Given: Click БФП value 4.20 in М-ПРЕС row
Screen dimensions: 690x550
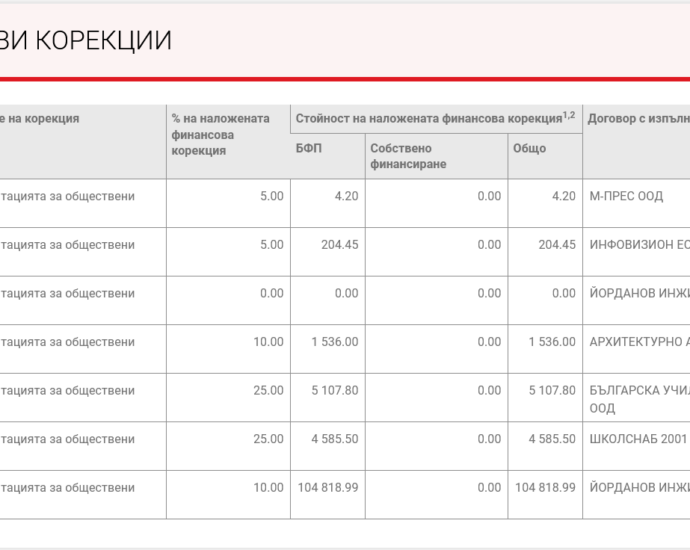Looking at the screenshot, I should click(x=346, y=196).
